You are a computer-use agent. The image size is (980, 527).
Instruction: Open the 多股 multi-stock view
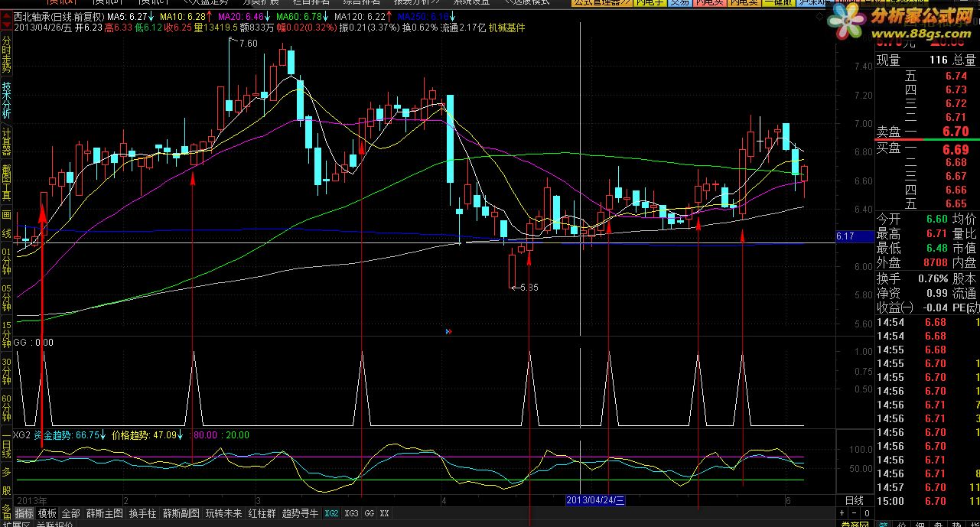[6, 482]
